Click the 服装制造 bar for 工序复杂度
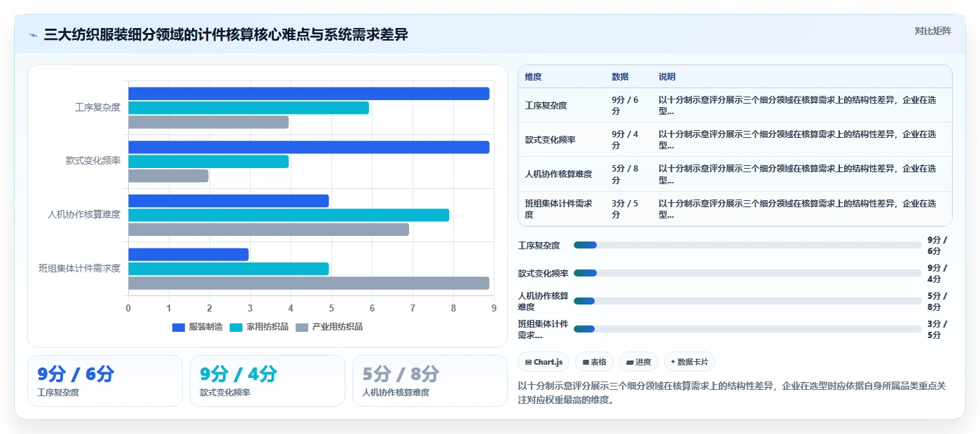Image resolution: width=980 pixels, height=434 pixels. click(x=308, y=94)
